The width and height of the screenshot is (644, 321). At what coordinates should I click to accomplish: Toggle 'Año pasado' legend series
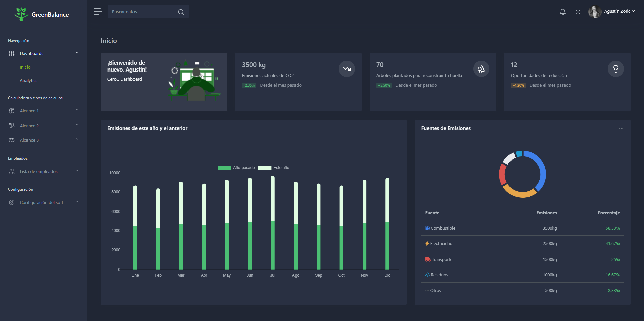point(236,168)
